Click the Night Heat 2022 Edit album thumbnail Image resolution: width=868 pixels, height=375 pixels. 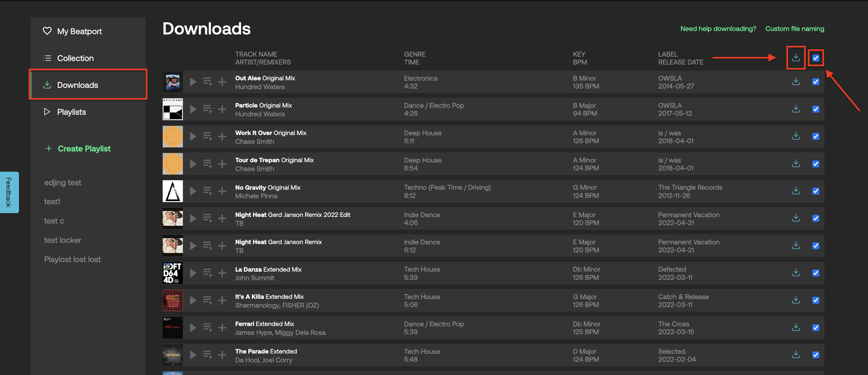click(x=172, y=218)
